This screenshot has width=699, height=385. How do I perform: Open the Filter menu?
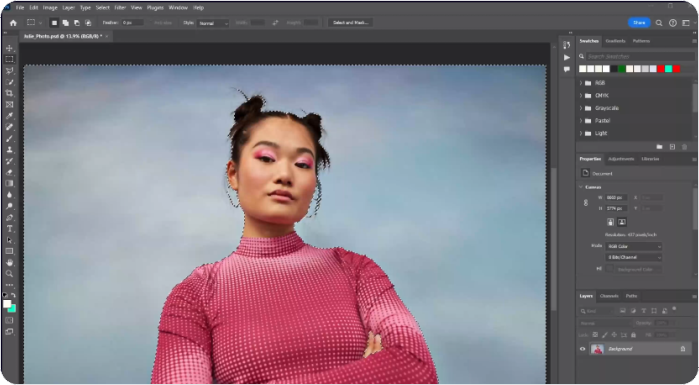coord(120,8)
